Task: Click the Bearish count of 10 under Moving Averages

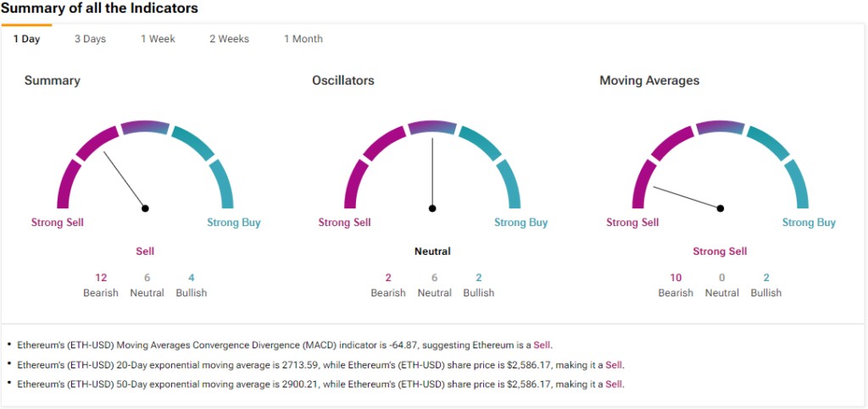Action: click(x=676, y=278)
